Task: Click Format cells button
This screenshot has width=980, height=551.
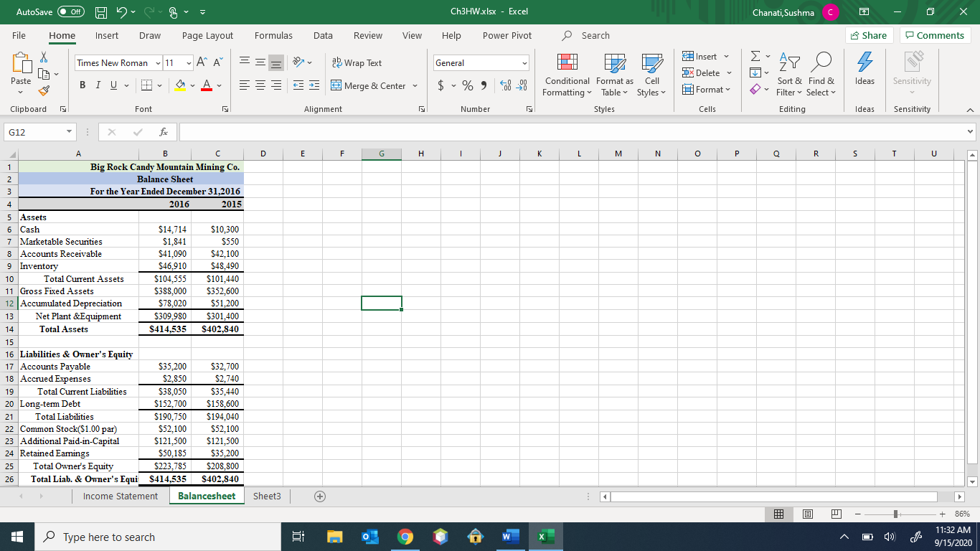Action: [707, 90]
